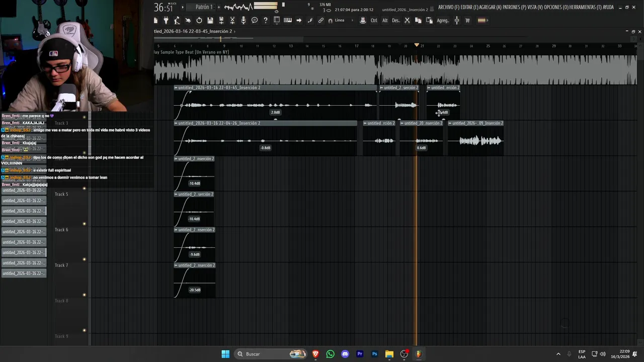The image size is (644, 362).
Task: Click the scissors cut icon beside Des.
Action: 407,21
